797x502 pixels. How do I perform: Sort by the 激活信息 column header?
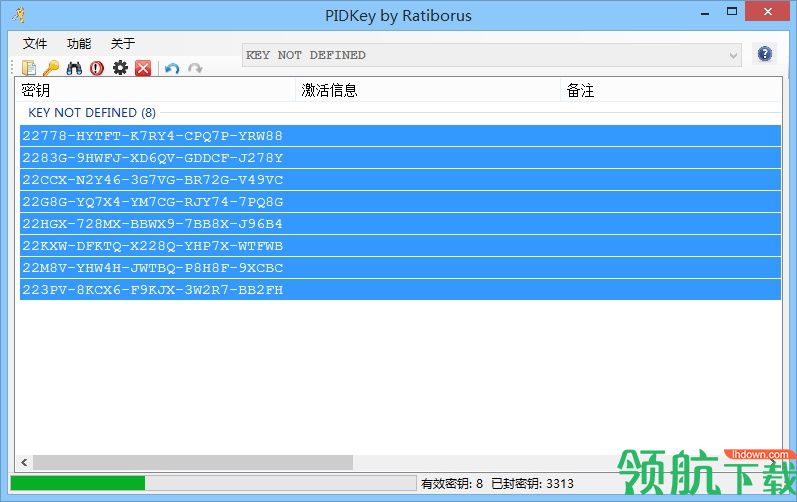click(428, 90)
